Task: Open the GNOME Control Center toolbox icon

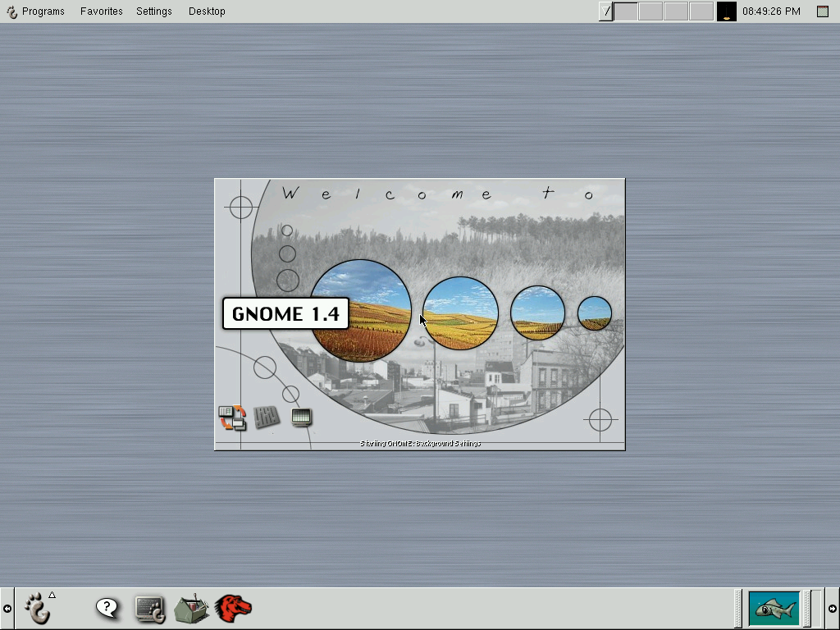Action: (192, 608)
